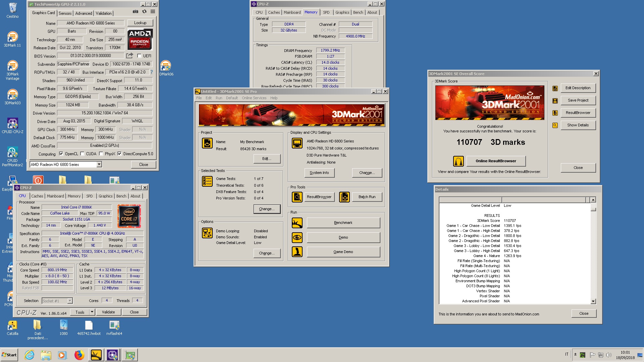The image size is (644, 362).
Task: Click the Edit Description icon in score window
Action: click(555, 88)
